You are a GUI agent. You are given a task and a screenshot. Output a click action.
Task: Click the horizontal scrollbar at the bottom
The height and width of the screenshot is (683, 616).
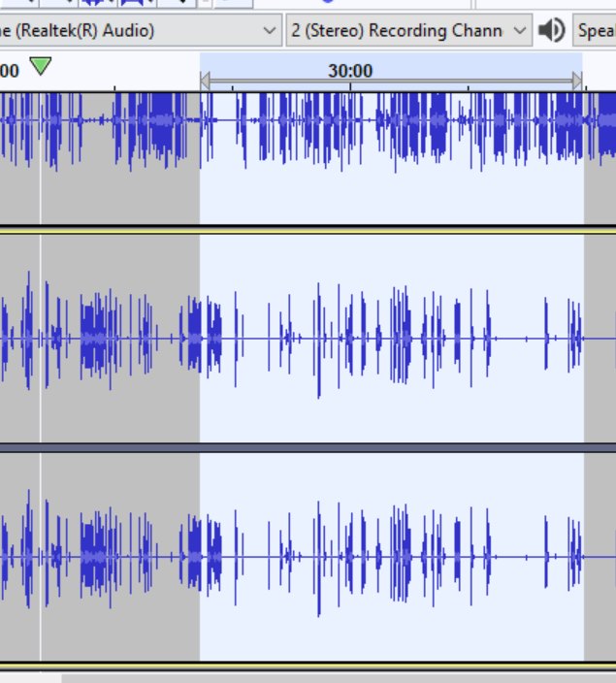[x=339, y=679]
